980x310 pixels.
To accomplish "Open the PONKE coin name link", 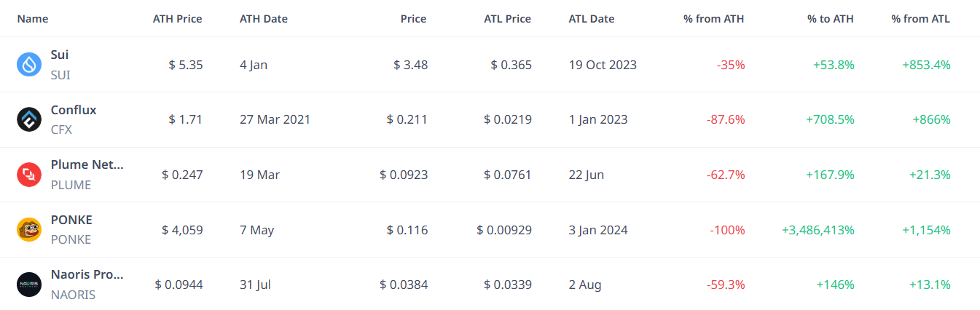I will click(71, 220).
